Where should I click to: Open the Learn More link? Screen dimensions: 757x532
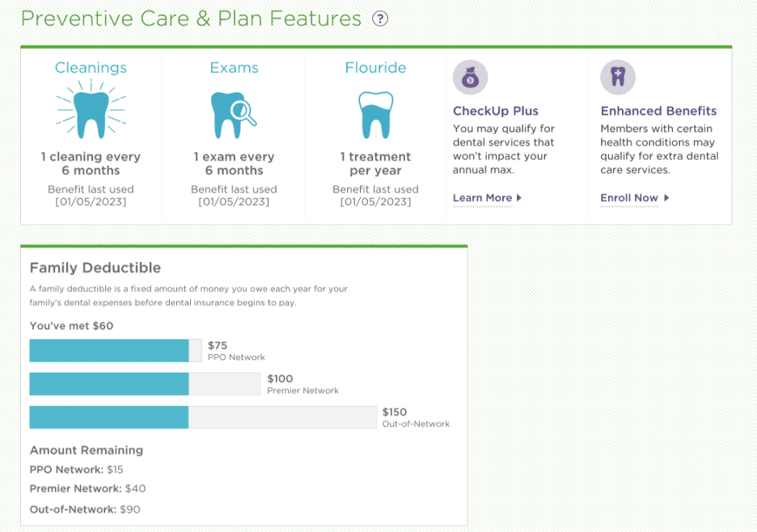pyautogui.click(x=482, y=198)
